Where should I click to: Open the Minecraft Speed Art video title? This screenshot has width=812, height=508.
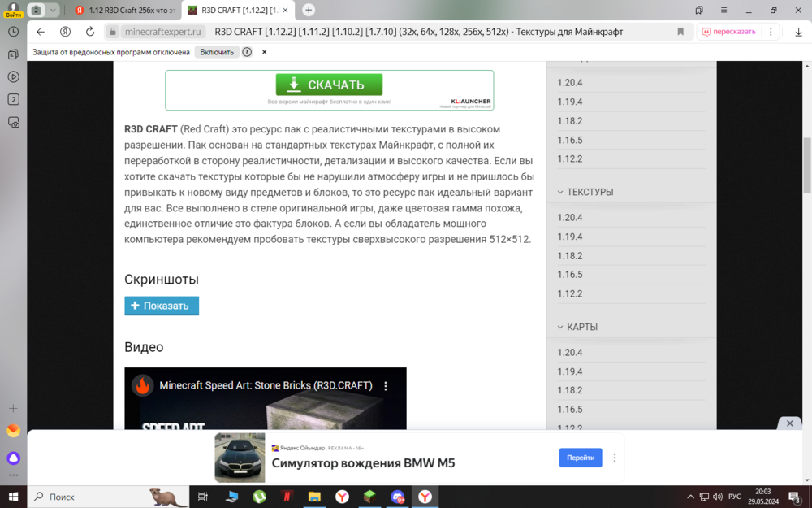tap(266, 385)
